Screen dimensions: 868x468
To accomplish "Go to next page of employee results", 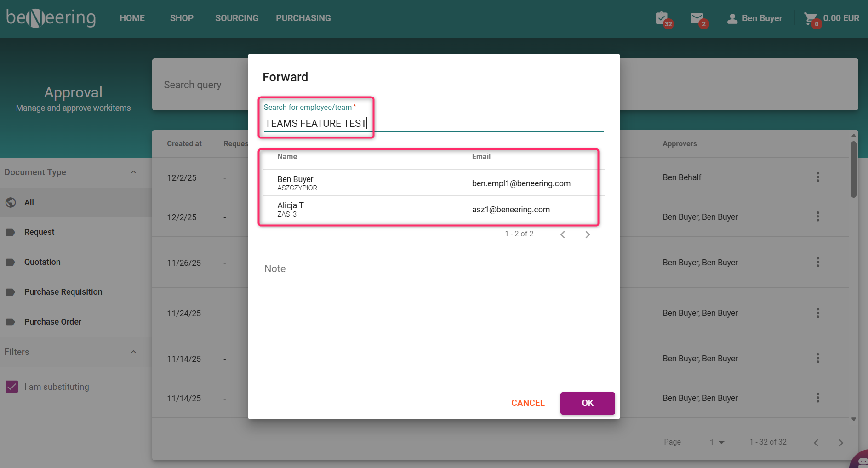I will pyautogui.click(x=588, y=234).
